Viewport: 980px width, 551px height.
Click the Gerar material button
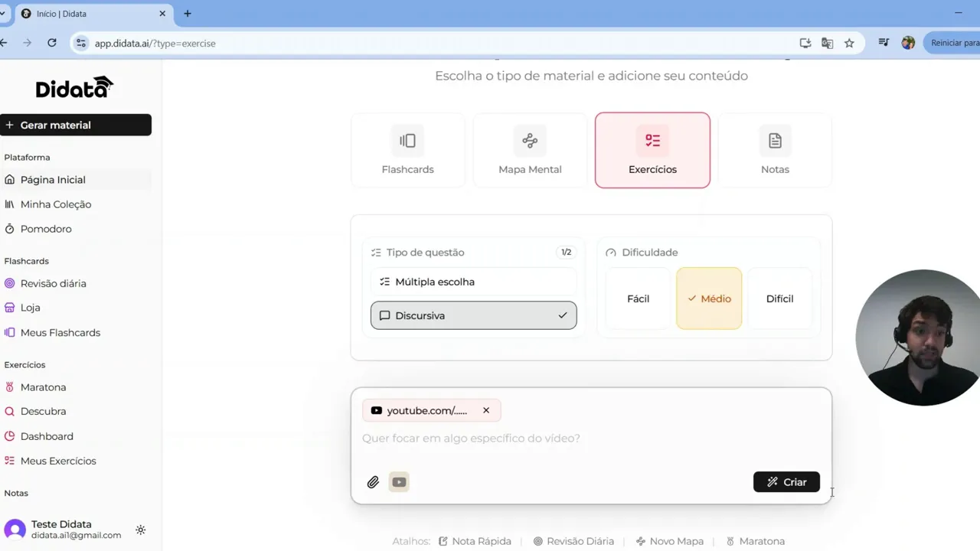click(x=76, y=125)
